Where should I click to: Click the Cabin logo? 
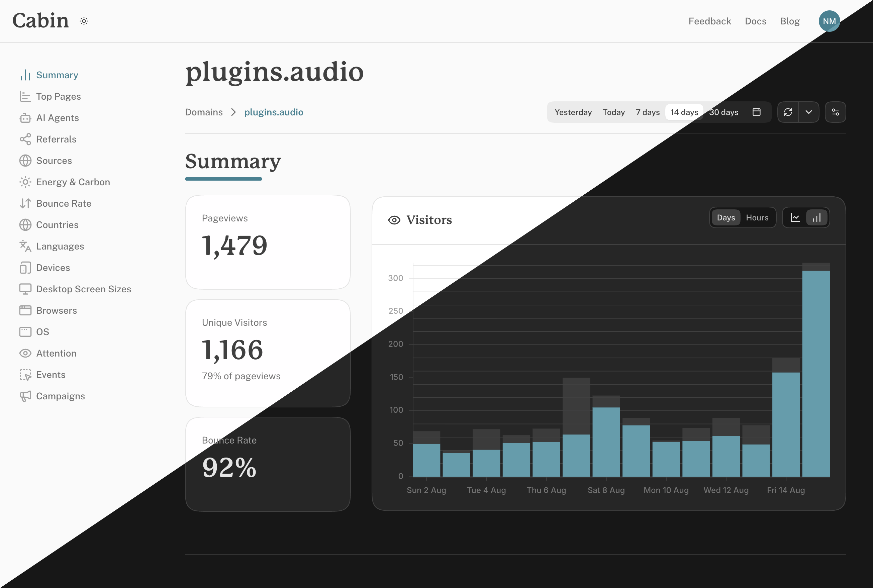pyautogui.click(x=40, y=21)
